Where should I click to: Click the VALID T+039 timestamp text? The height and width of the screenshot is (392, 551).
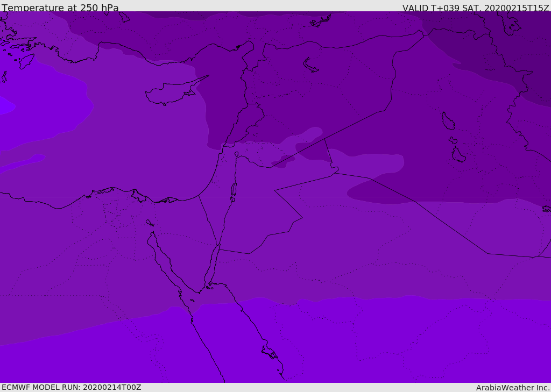point(476,8)
